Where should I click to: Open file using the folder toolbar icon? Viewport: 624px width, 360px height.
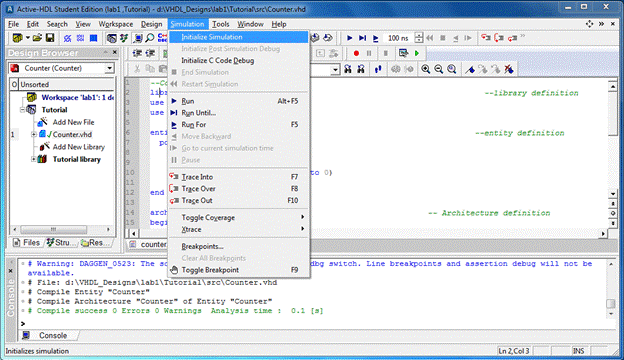click(37, 38)
